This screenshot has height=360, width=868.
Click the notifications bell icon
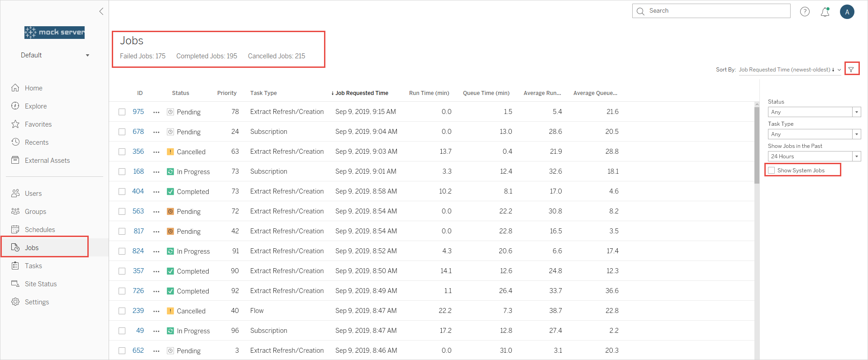click(825, 12)
